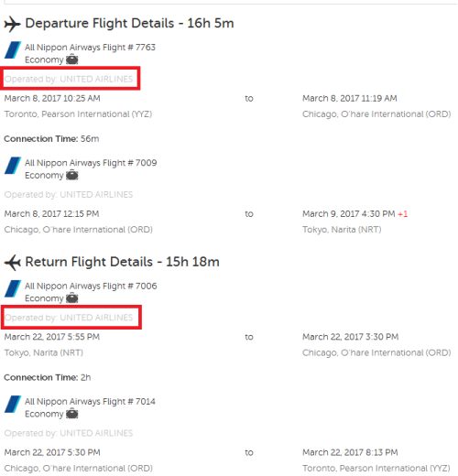
Task: Click the Connection Time: 2h text
Action: pos(48,377)
